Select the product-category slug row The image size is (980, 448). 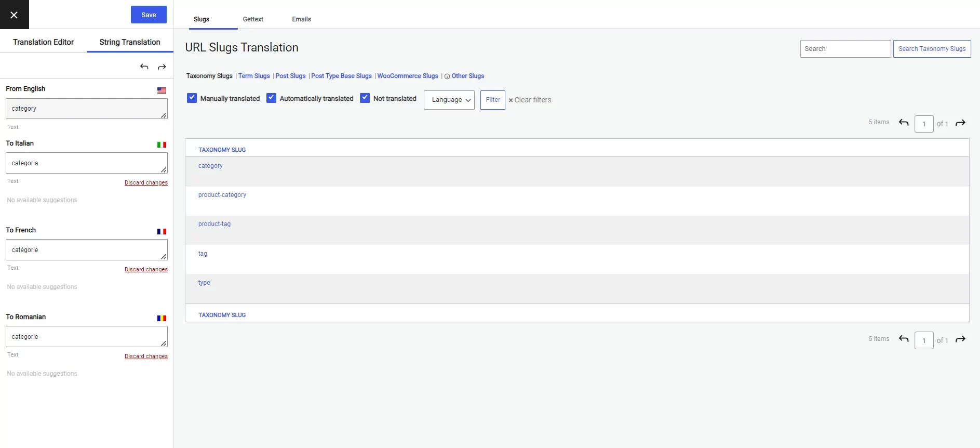click(x=222, y=195)
